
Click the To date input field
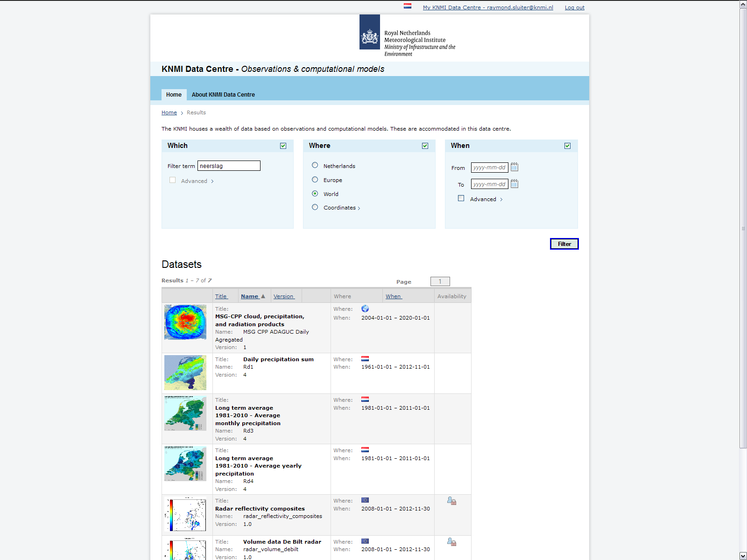coord(489,184)
